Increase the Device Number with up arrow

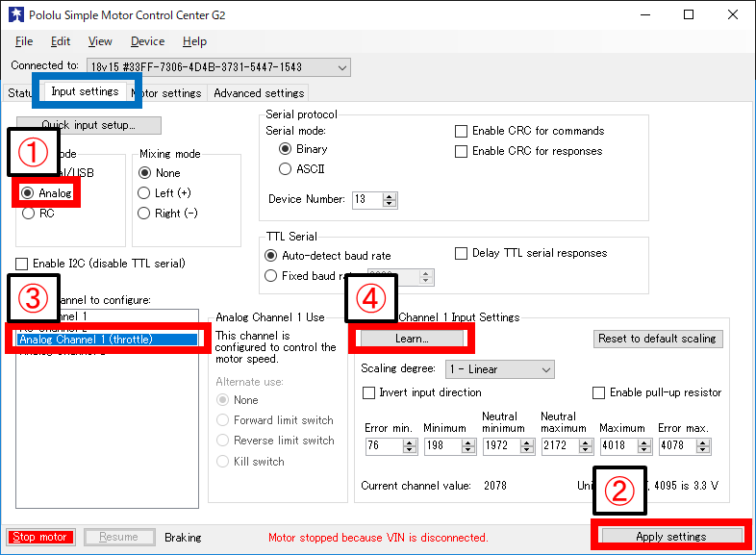(390, 196)
